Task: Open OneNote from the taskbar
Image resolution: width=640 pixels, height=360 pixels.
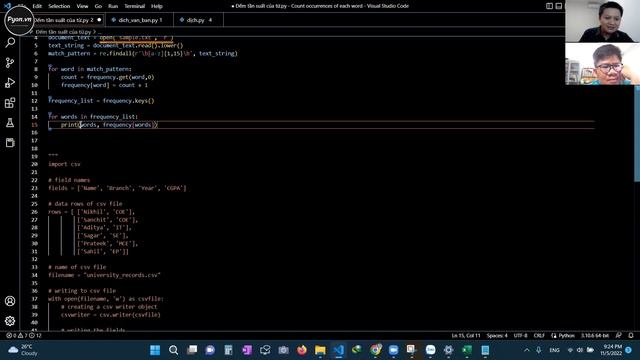Action: pos(247,350)
